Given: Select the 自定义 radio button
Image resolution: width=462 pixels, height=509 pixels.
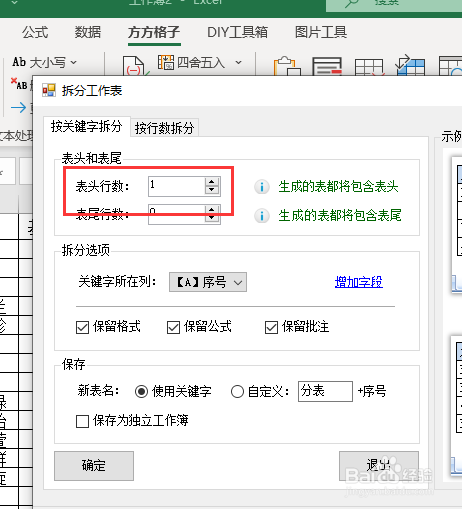Looking at the screenshot, I should coord(237,391).
